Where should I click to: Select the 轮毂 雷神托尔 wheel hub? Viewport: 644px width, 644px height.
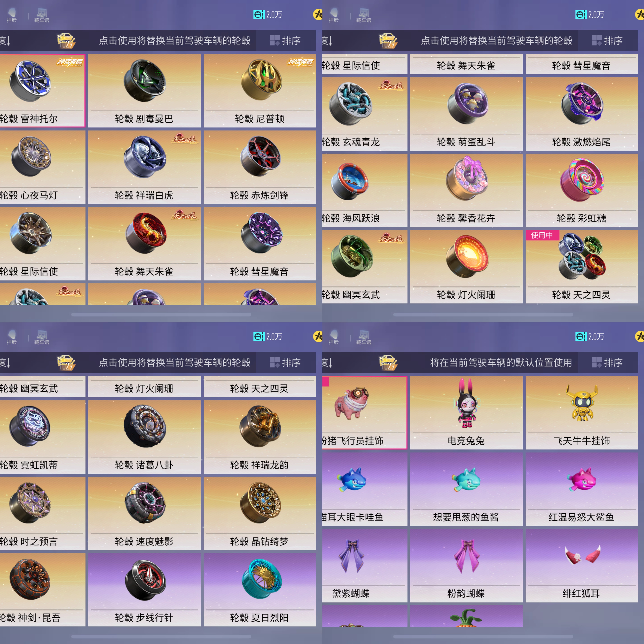click(x=42, y=91)
